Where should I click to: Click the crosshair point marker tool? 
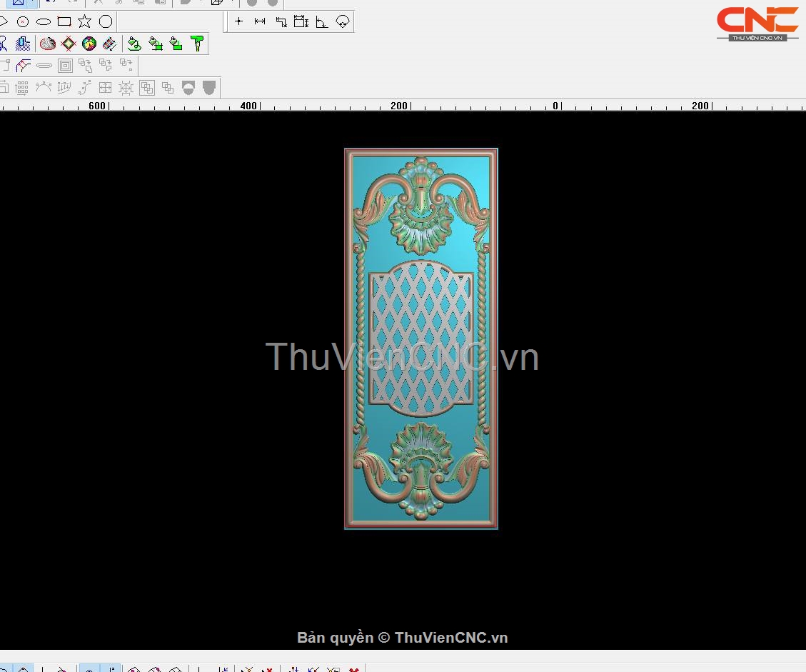[239, 21]
